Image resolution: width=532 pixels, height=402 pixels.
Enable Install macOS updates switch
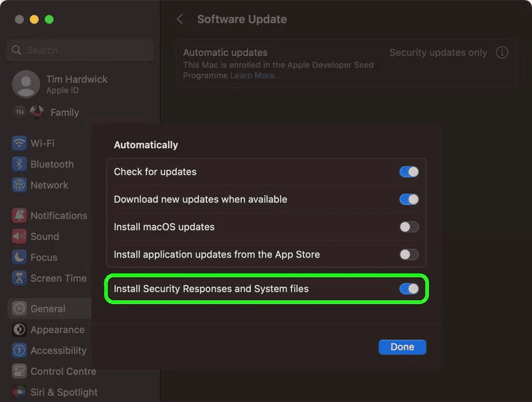pyautogui.click(x=409, y=227)
